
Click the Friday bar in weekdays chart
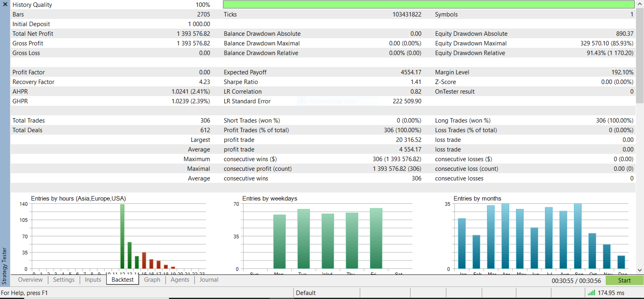click(376, 238)
